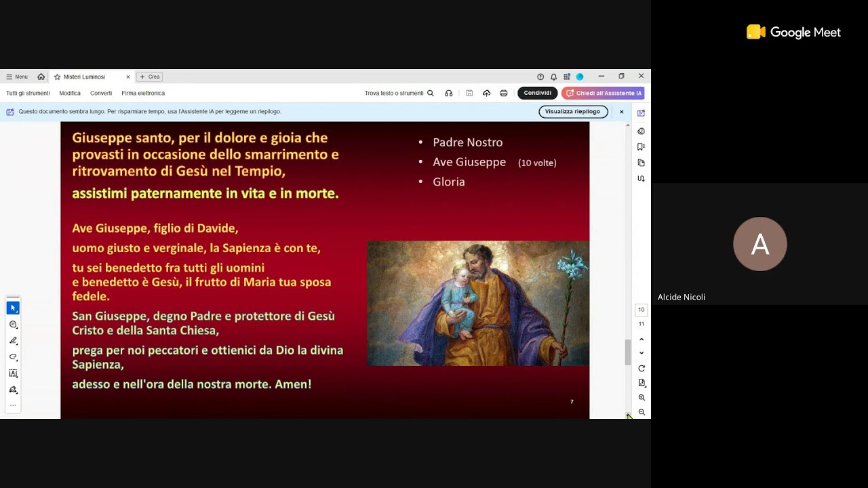Open the page thumbnails copy icon

coord(642,163)
